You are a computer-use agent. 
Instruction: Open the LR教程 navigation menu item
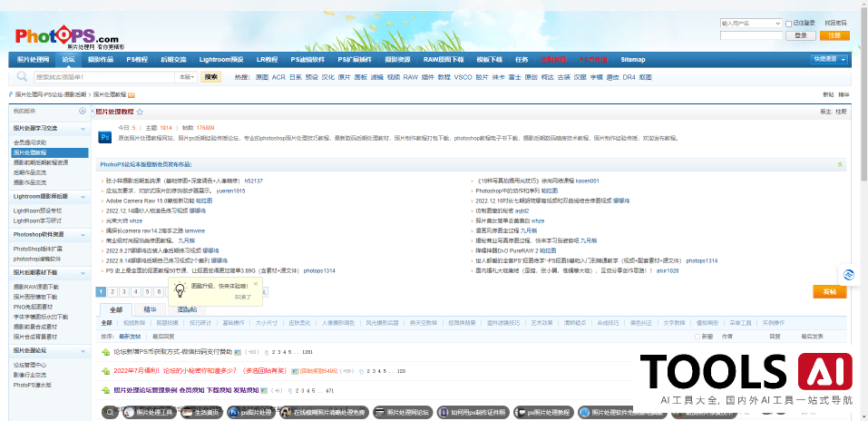[x=267, y=59]
